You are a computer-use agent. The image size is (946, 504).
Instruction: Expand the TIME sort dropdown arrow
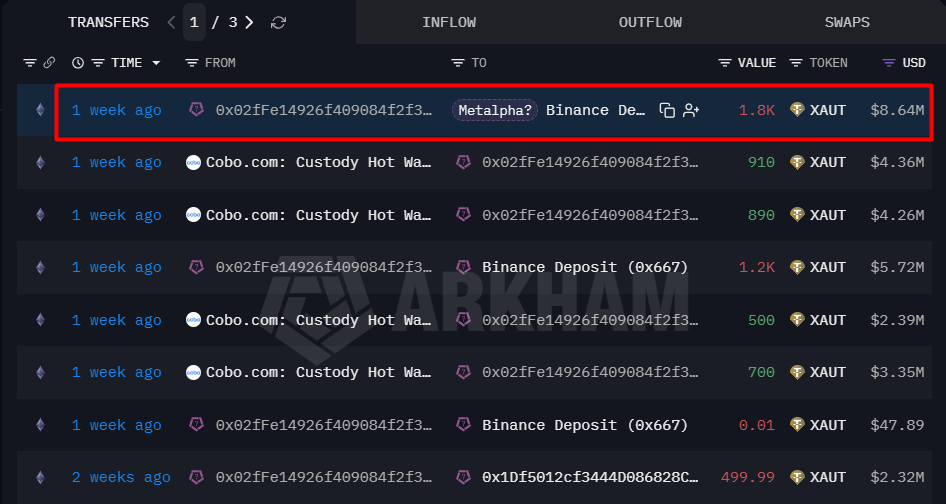click(156, 63)
